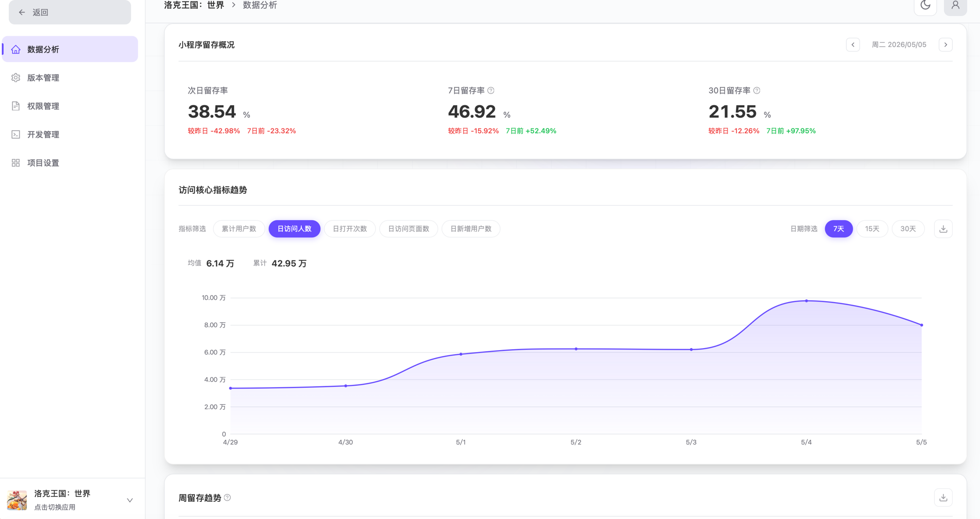Click 7日前 +97.95% under 30日留存率

791,131
